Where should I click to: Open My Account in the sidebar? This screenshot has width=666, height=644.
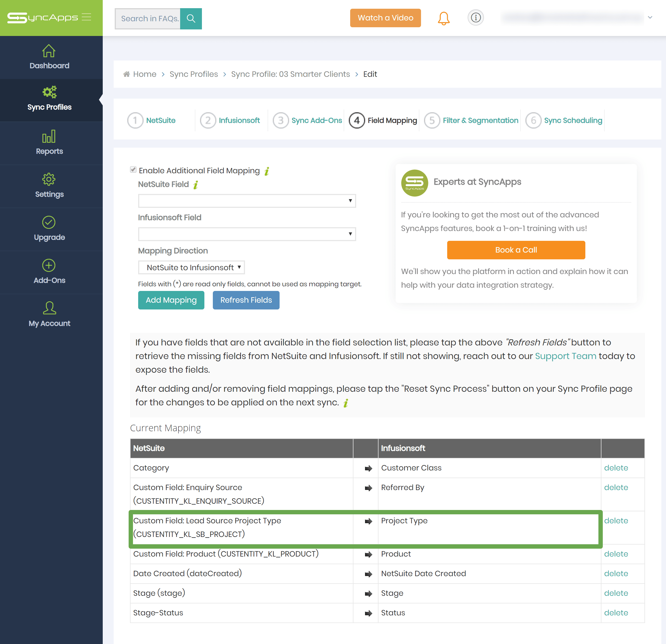tap(50, 315)
